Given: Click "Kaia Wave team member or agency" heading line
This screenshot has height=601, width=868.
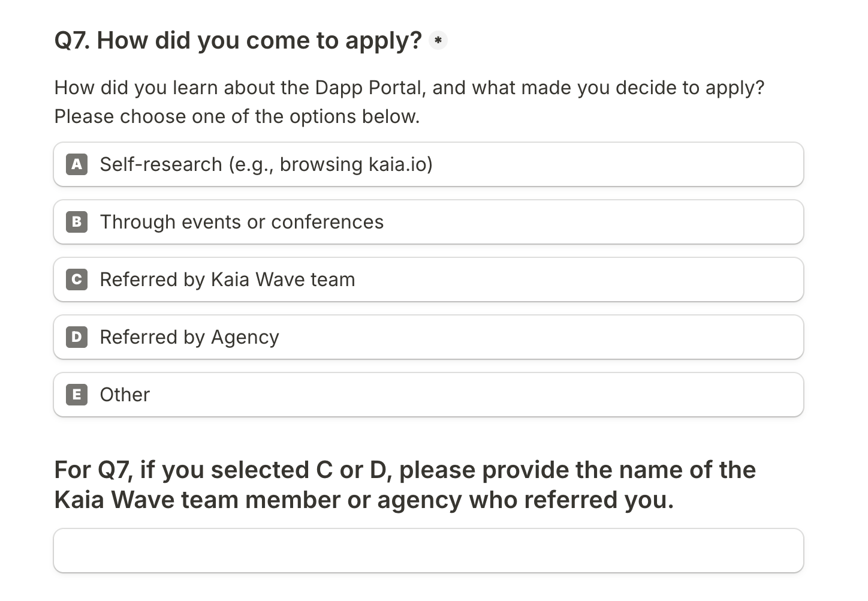Looking at the screenshot, I should pos(364,500).
